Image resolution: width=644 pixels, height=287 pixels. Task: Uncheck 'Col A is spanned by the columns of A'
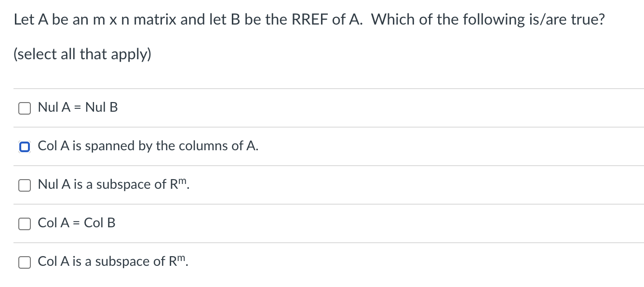click(x=25, y=146)
